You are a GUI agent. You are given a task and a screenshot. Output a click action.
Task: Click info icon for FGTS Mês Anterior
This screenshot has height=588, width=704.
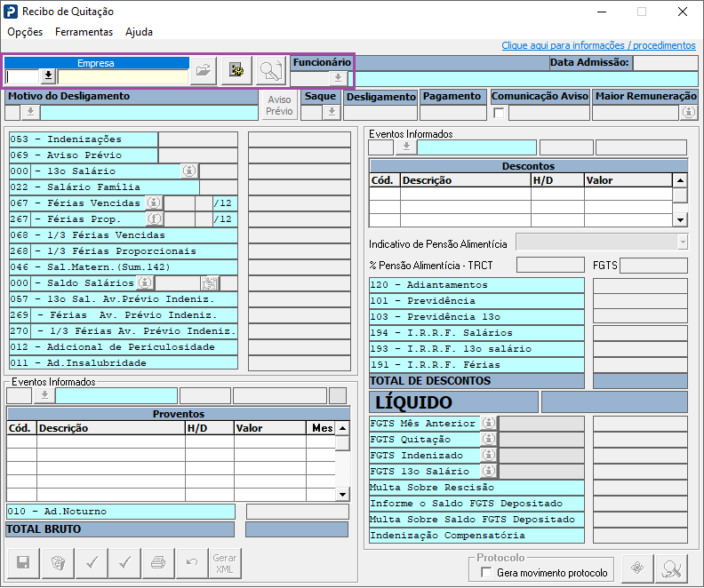click(x=489, y=423)
